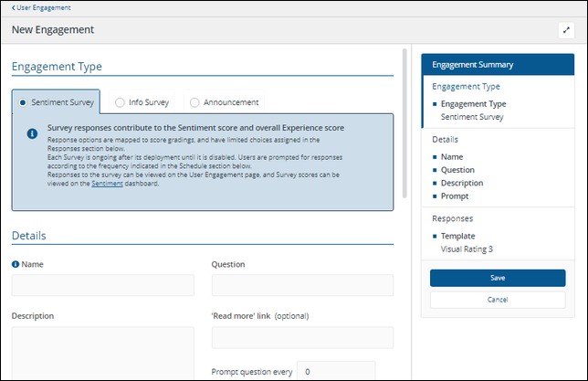Click inside the Description text area
The height and width of the screenshot is (381, 588).
[x=103, y=353]
